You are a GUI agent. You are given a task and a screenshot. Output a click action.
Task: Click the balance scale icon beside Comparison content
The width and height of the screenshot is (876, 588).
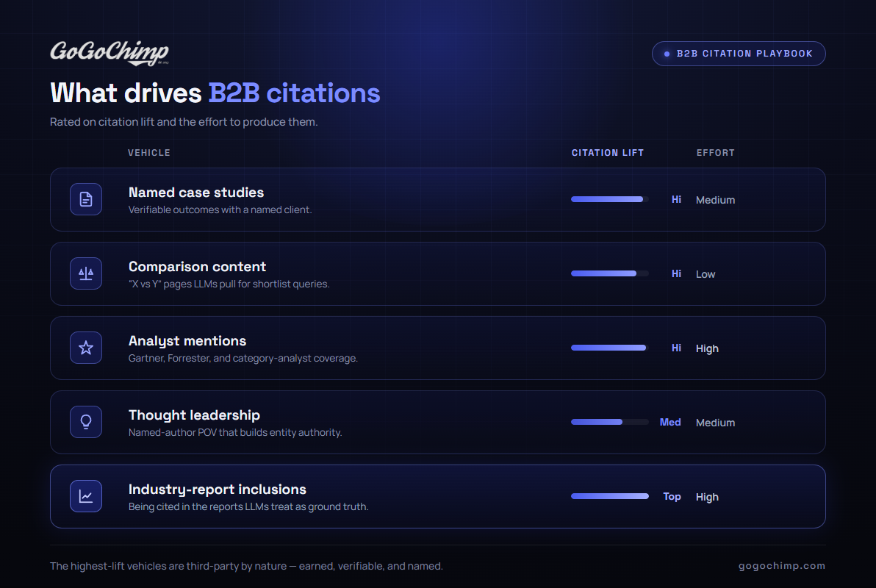(86, 273)
